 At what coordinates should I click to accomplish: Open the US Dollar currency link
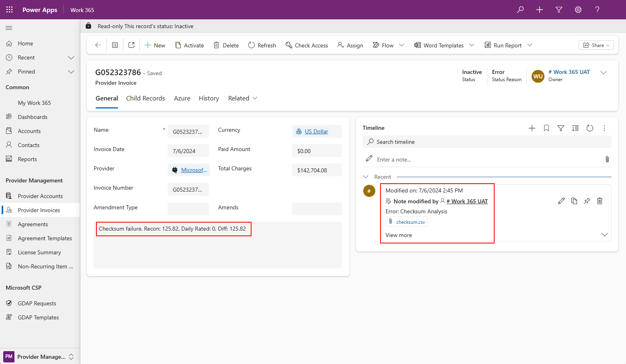[316, 131]
